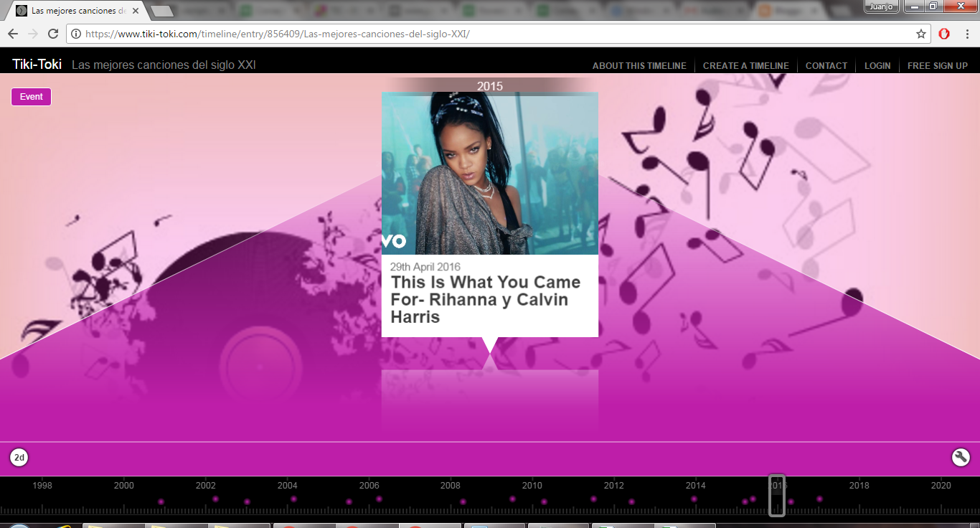Image resolution: width=980 pixels, height=528 pixels.
Task: Open the red Opera extension icon
Action: coord(944,34)
